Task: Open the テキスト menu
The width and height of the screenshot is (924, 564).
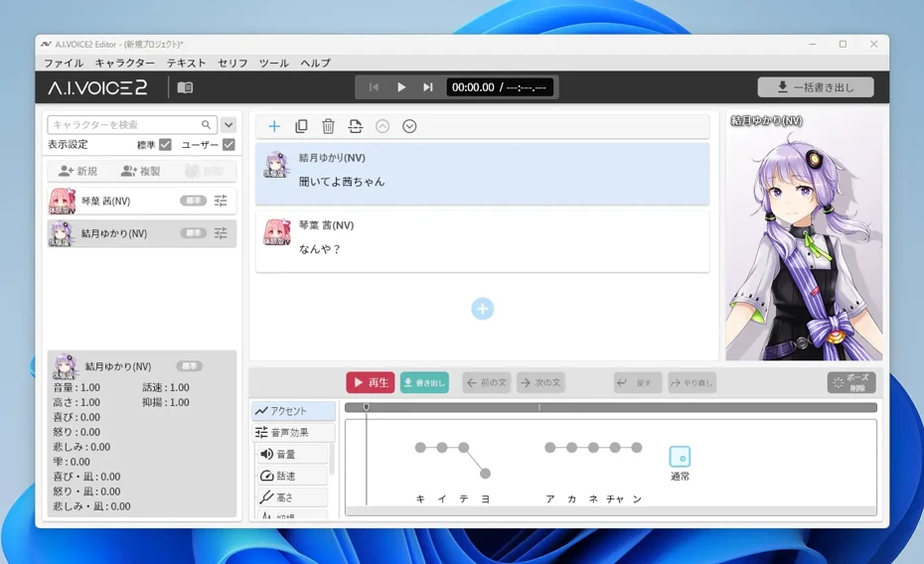Action: pyautogui.click(x=186, y=63)
